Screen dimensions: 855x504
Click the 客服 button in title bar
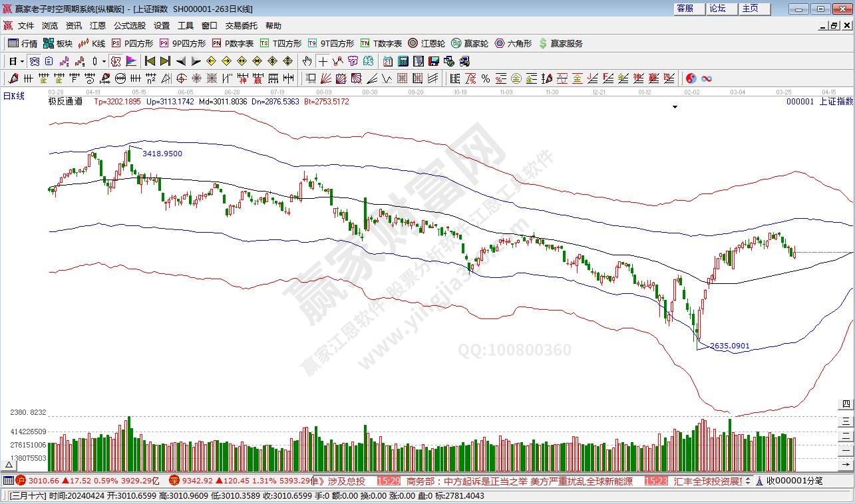coord(685,9)
